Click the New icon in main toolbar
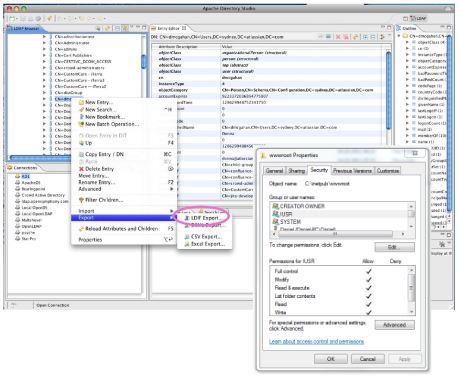This screenshot has width=459, height=377. coord(12,19)
